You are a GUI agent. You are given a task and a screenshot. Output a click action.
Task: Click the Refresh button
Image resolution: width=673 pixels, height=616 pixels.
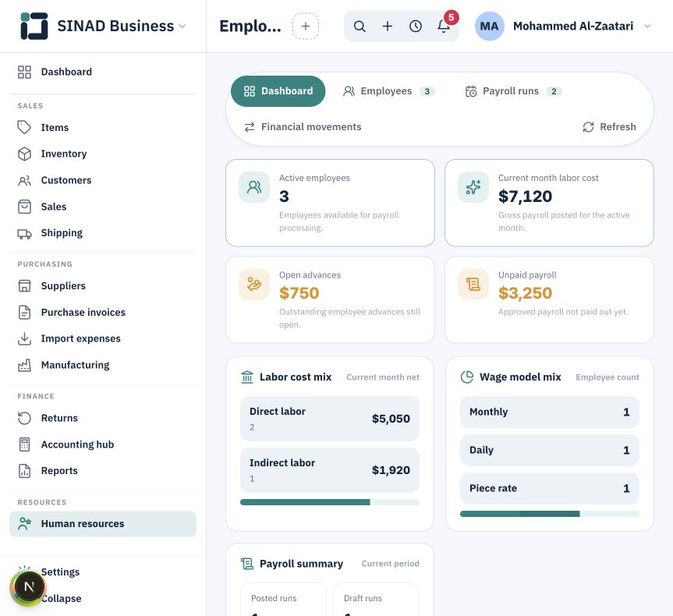point(610,126)
